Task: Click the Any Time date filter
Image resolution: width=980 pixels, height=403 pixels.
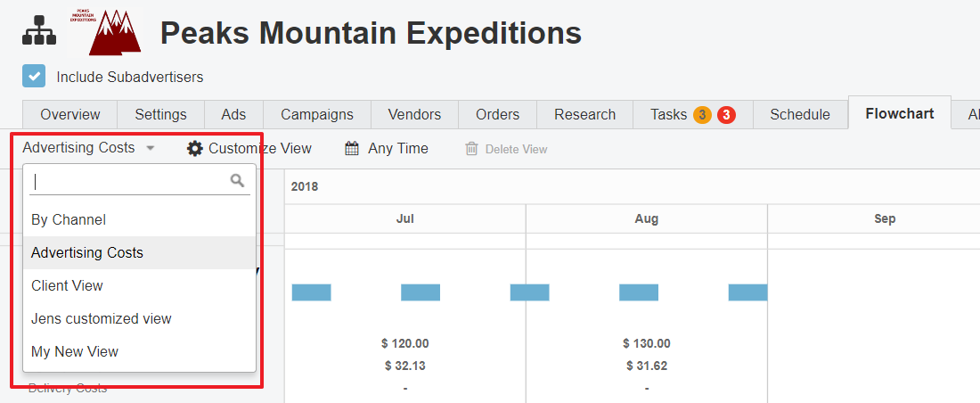Action: point(397,149)
